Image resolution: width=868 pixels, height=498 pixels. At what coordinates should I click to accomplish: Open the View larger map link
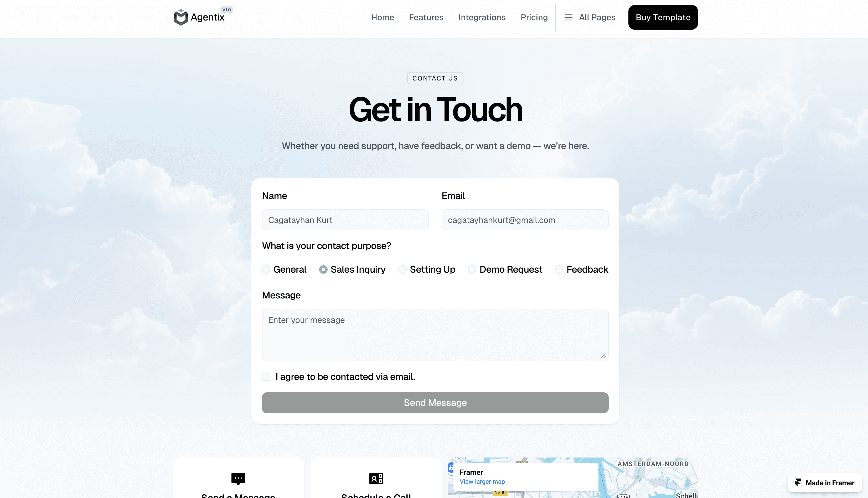coord(482,482)
